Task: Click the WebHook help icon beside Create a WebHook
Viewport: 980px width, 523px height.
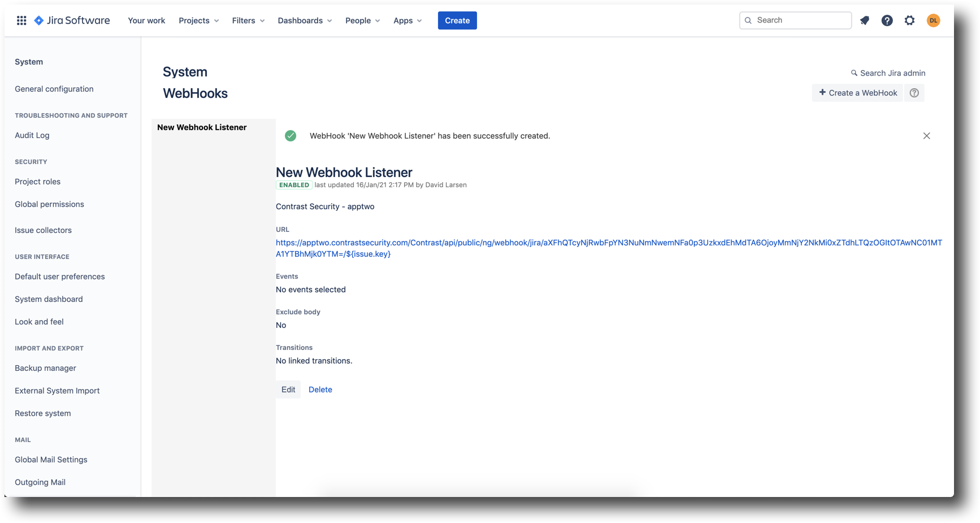Action: [x=914, y=93]
